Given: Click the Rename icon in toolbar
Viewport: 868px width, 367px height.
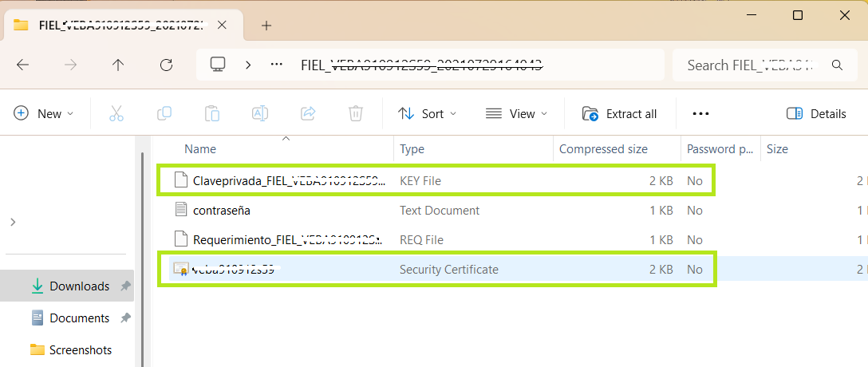Looking at the screenshot, I should tap(260, 113).
